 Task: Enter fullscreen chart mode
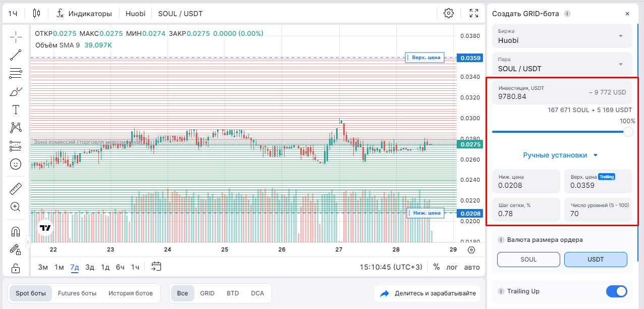473,13
